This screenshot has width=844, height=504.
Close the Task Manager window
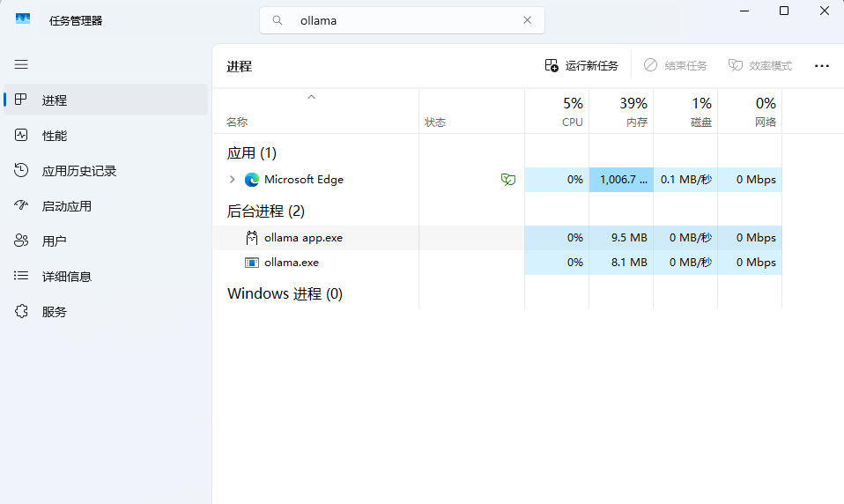click(x=824, y=11)
